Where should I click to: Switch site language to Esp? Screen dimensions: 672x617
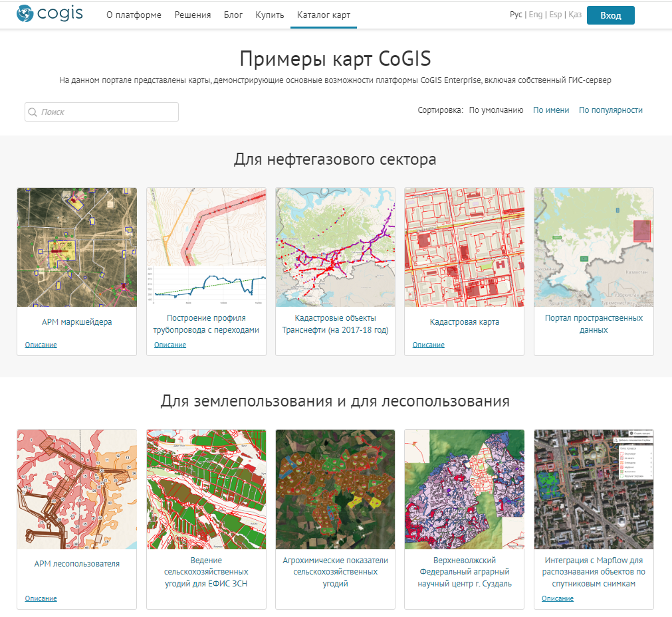click(x=556, y=15)
